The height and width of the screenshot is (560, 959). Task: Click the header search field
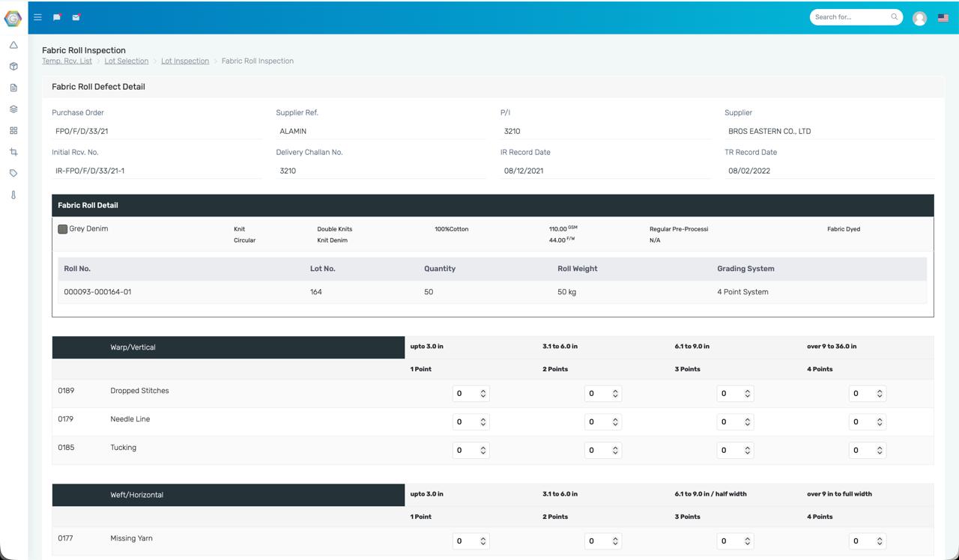point(851,17)
